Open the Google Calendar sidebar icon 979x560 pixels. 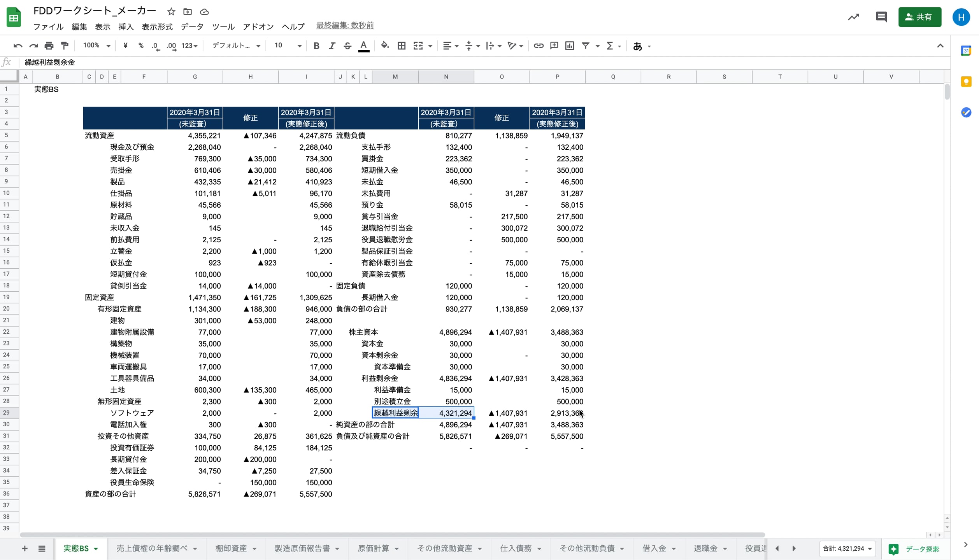click(x=966, y=51)
